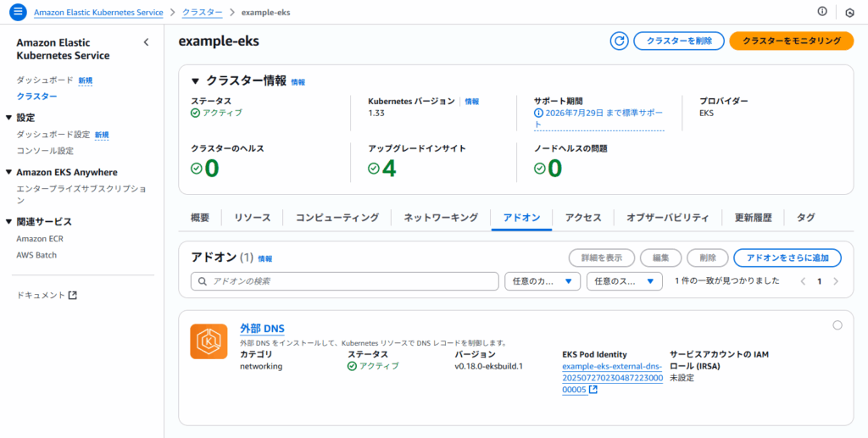Click 情報 link next to Kubernetes バージョン
The image size is (868, 438).
pyautogui.click(x=472, y=101)
